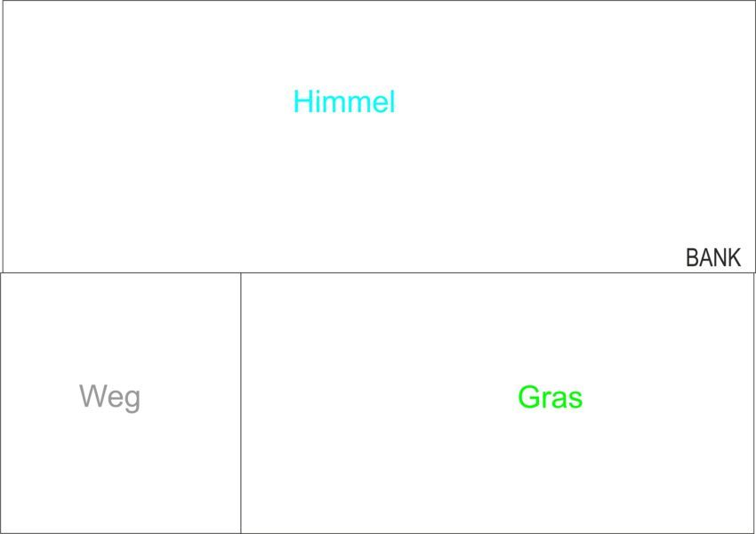Click the top border of the Himmel rectangle
The width and height of the screenshot is (756, 534).
pyautogui.click(x=378, y=1)
